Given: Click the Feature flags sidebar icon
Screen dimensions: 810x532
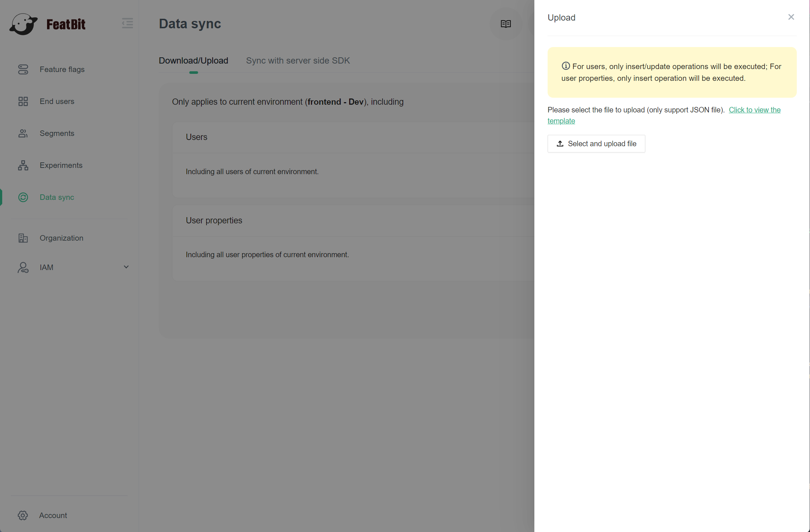Looking at the screenshot, I should click(23, 69).
